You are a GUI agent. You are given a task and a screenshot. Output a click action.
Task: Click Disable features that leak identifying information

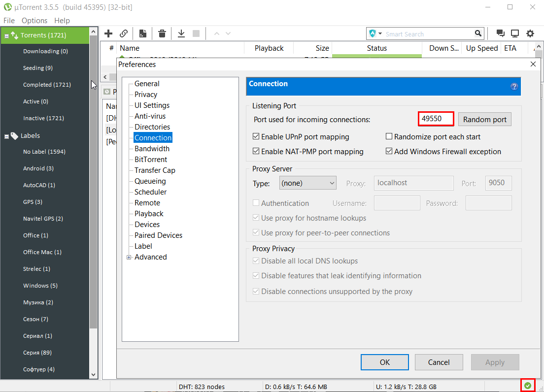click(256, 276)
